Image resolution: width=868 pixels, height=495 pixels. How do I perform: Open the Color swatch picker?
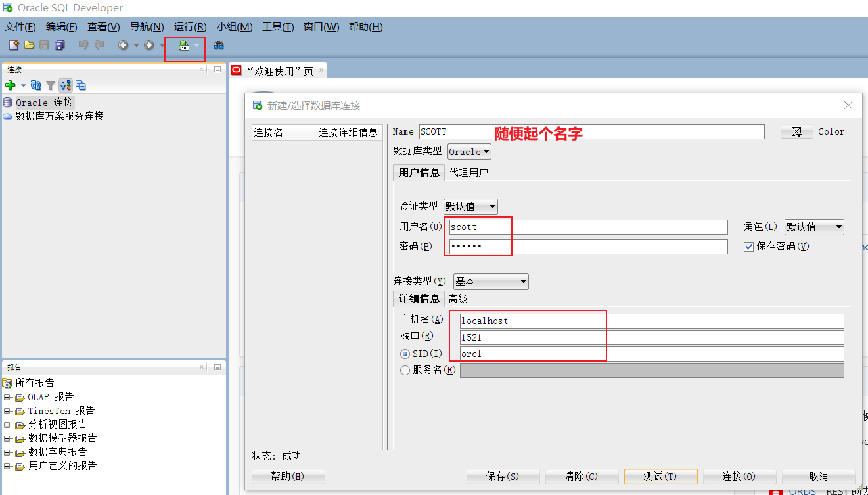(796, 131)
